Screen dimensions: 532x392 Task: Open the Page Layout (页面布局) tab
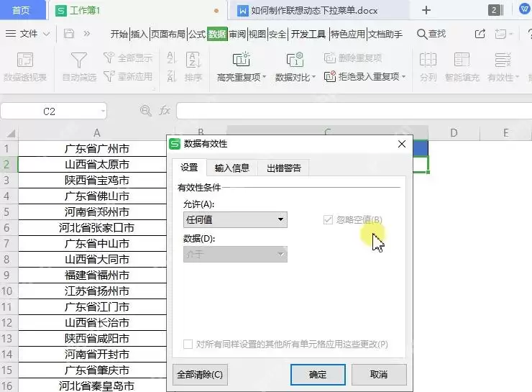pos(168,34)
